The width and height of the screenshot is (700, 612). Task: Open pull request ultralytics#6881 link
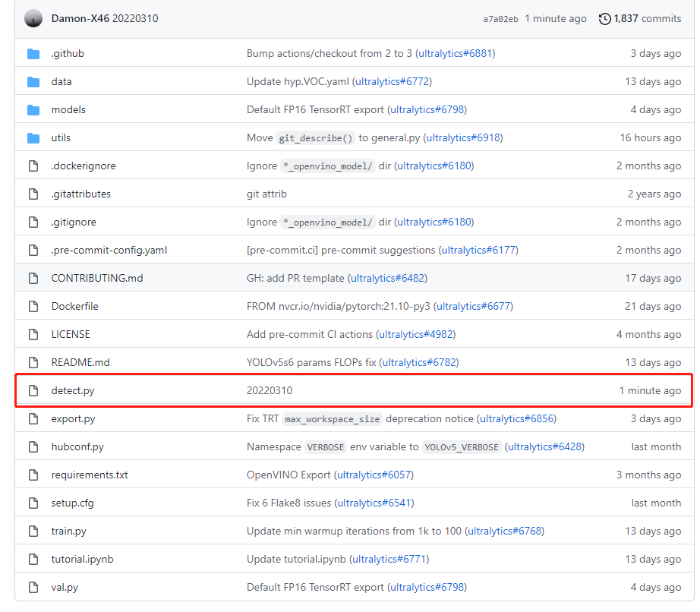pyautogui.click(x=456, y=54)
